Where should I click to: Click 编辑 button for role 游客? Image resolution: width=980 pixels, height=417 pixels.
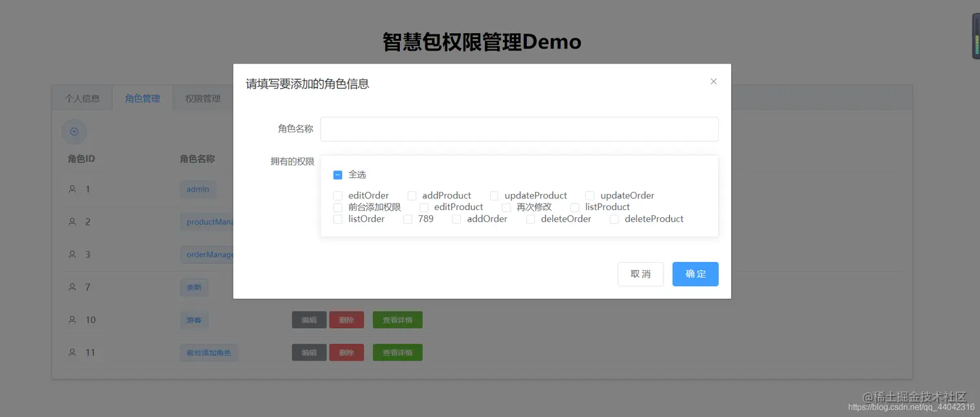[309, 320]
